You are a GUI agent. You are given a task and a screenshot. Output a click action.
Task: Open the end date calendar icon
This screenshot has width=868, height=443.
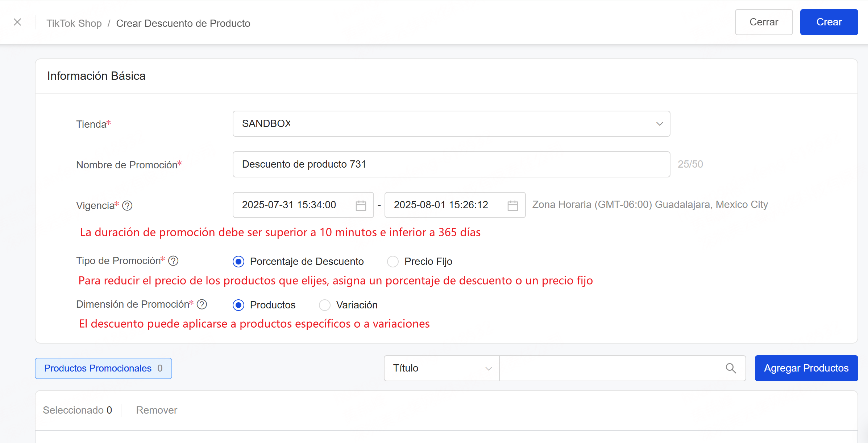(x=512, y=205)
